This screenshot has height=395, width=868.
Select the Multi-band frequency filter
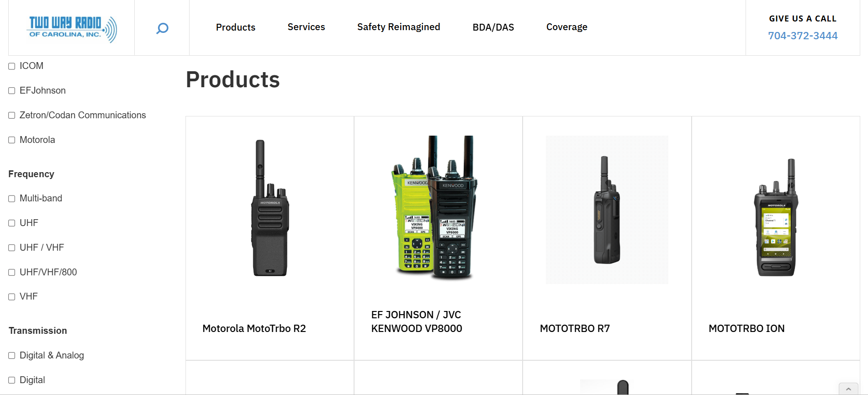12,199
